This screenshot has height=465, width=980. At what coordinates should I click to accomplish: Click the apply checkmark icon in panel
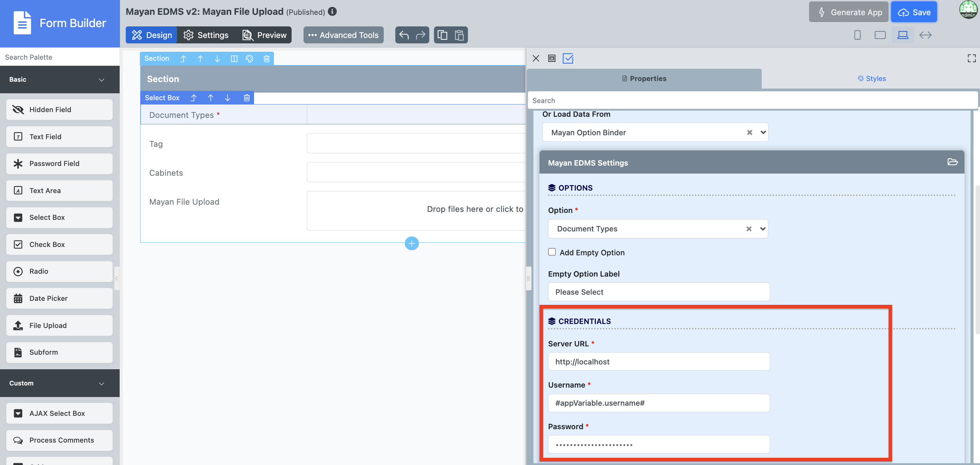(x=568, y=58)
